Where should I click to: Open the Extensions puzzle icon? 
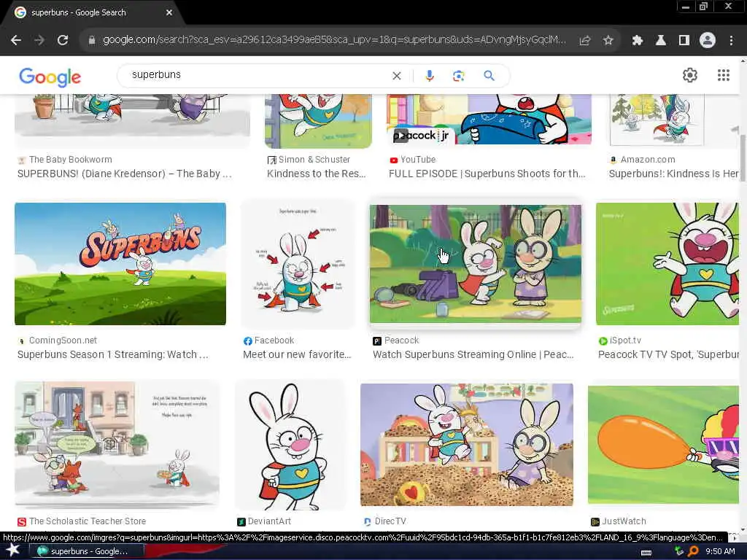point(638,41)
